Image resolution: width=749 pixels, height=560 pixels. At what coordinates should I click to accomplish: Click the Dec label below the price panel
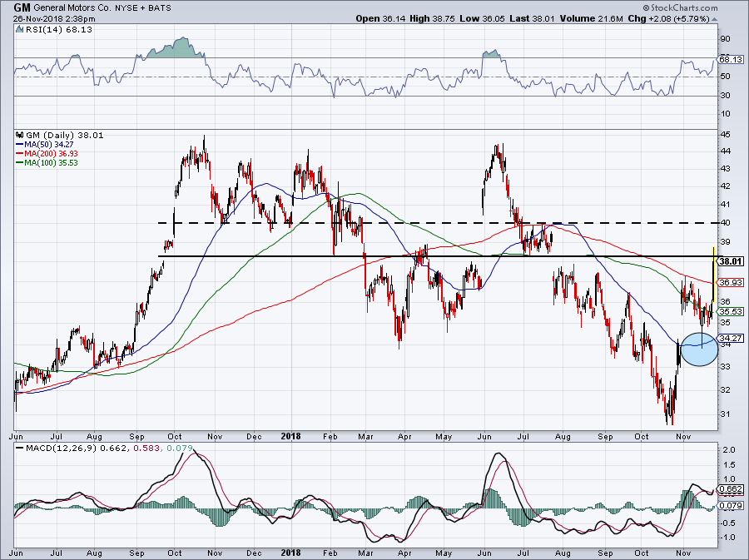(x=254, y=436)
